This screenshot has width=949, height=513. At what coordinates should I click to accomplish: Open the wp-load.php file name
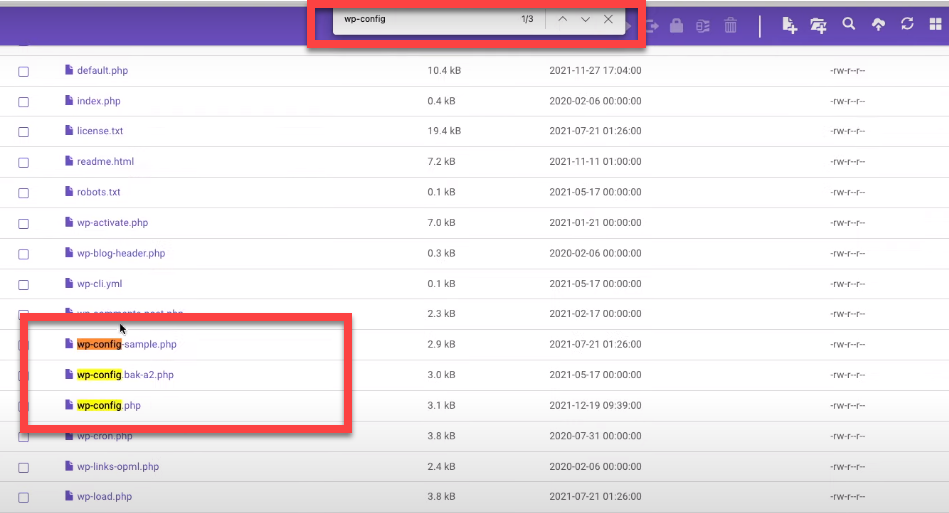104,496
